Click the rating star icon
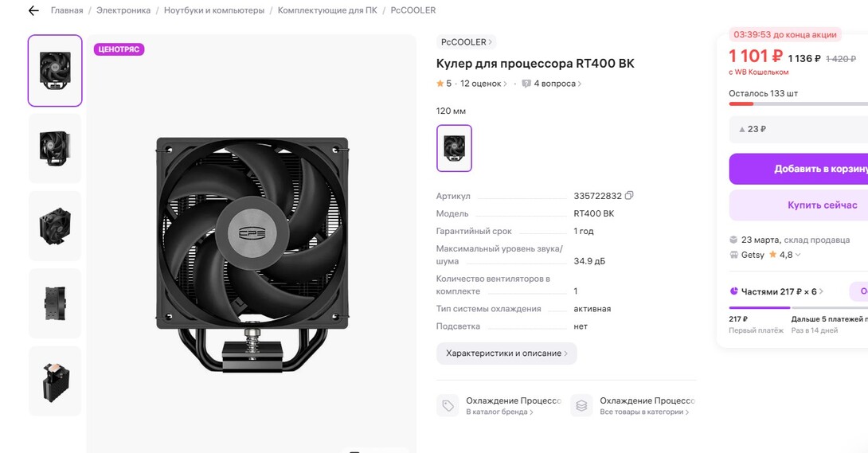The image size is (868, 453). click(x=440, y=84)
